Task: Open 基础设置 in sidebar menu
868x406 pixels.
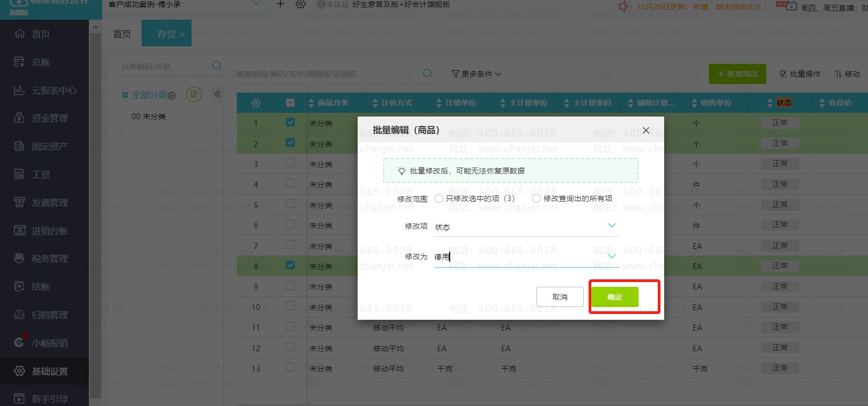Action: (x=49, y=371)
